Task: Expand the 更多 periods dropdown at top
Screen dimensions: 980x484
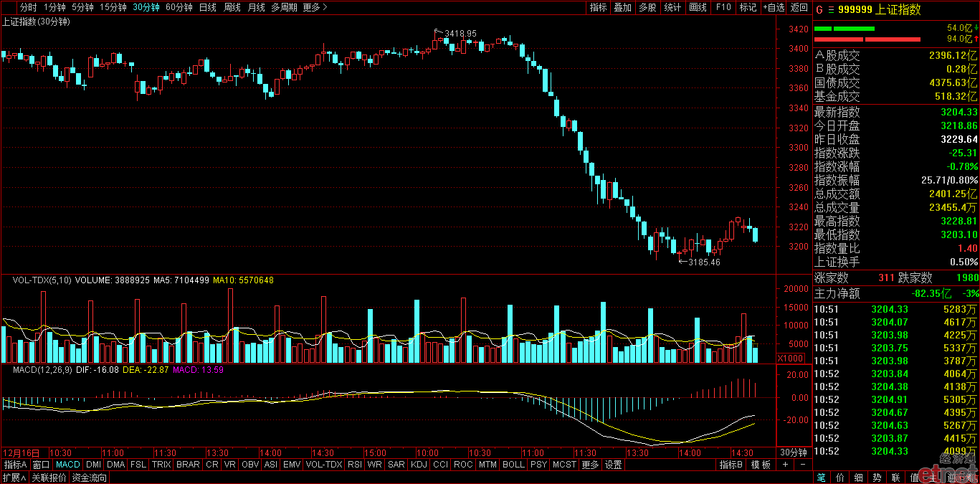Action: [315, 7]
